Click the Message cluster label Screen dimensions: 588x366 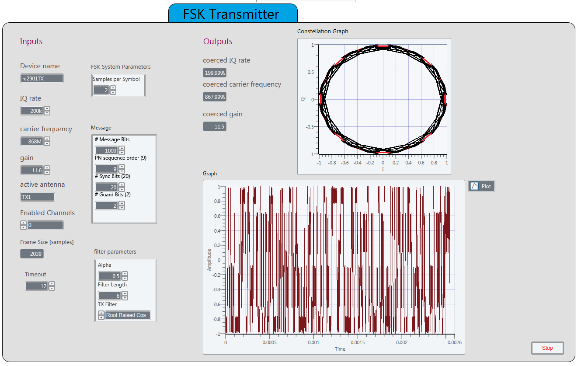101,128
